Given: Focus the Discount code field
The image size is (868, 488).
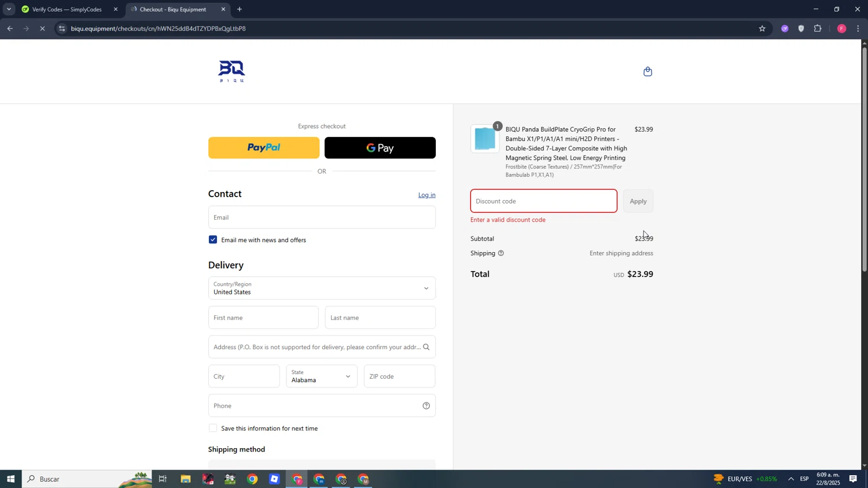Looking at the screenshot, I should (544, 201).
